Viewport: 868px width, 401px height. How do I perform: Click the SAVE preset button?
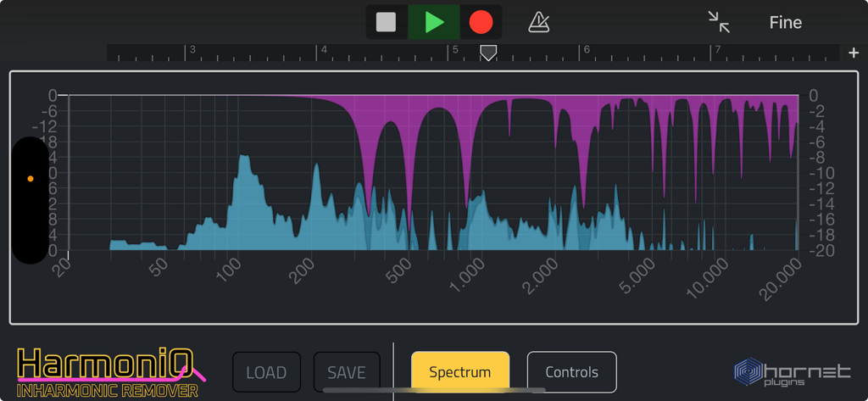coord(347,371)
